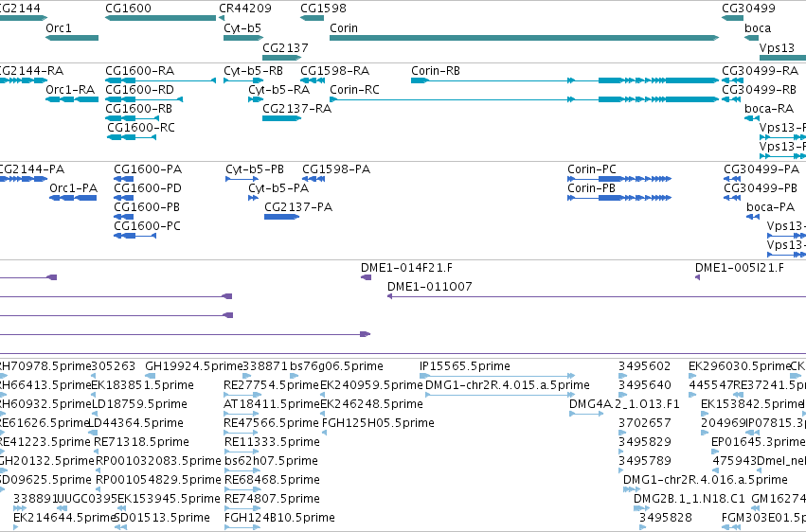Select the boca gene label
The image size is (806, 532).
(758, 28)
